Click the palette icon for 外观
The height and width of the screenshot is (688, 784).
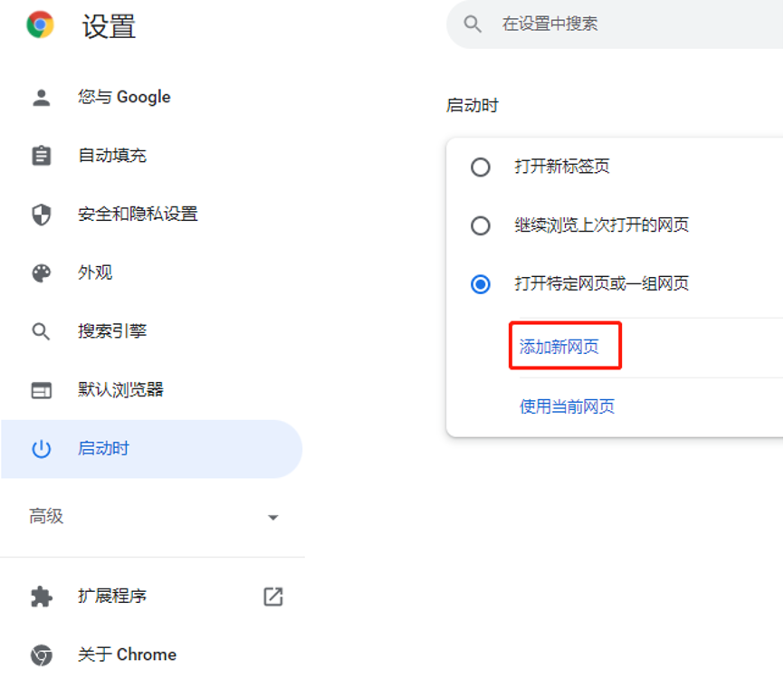tap(42, 273)
